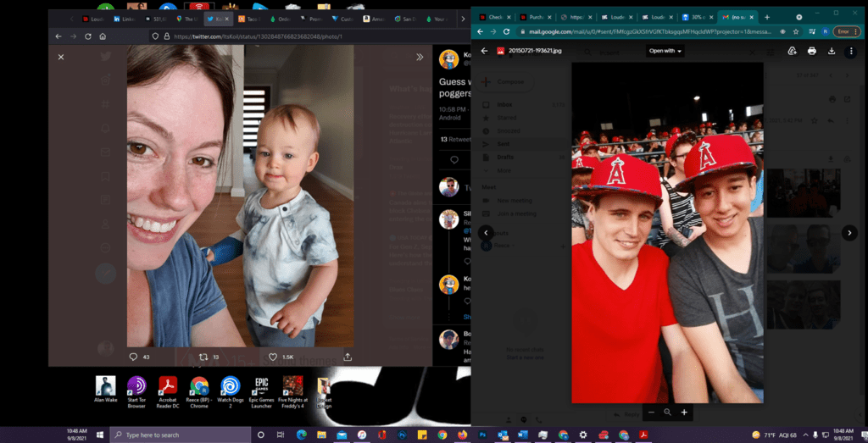
Task: Switch to the 'Check' Chrome tab
Action: [495, 17]
